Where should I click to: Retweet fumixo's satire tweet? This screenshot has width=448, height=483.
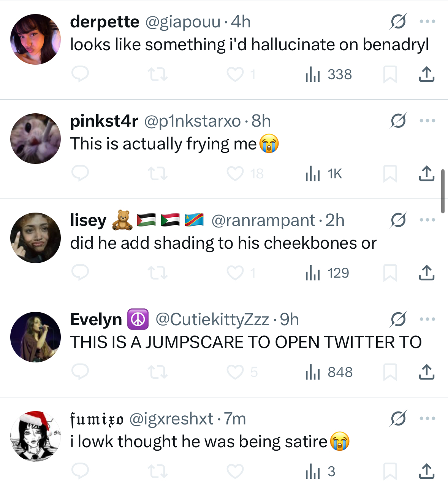[157, 471]
